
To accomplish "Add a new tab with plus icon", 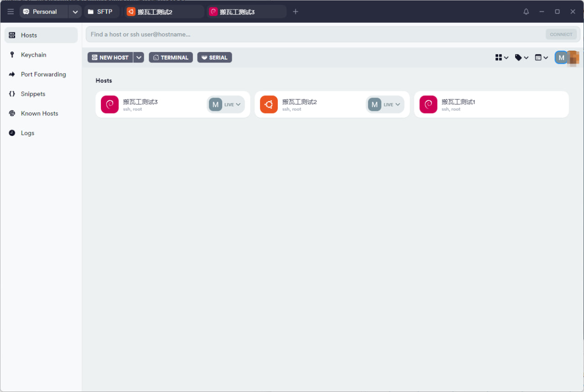I will pyautogui.click(x=296, y=12).
